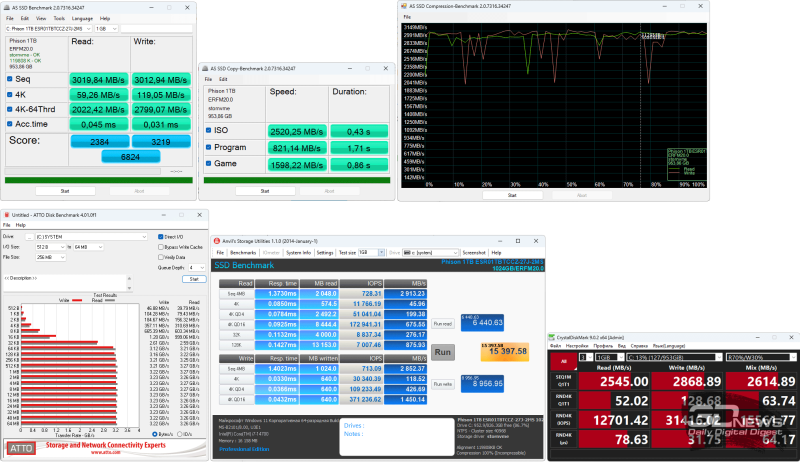Open the Help menu in ATTO Disk Benchmark

pyautogui.click(x=20, y=225)
